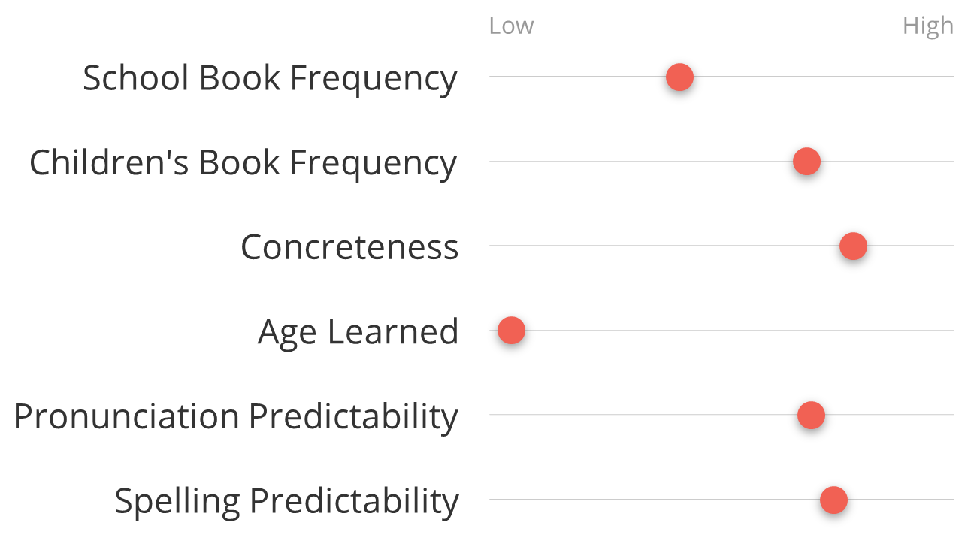Click the Pronunciation Predictability red dot
This screenshot has width=980, height=547.
coord(811,415)
